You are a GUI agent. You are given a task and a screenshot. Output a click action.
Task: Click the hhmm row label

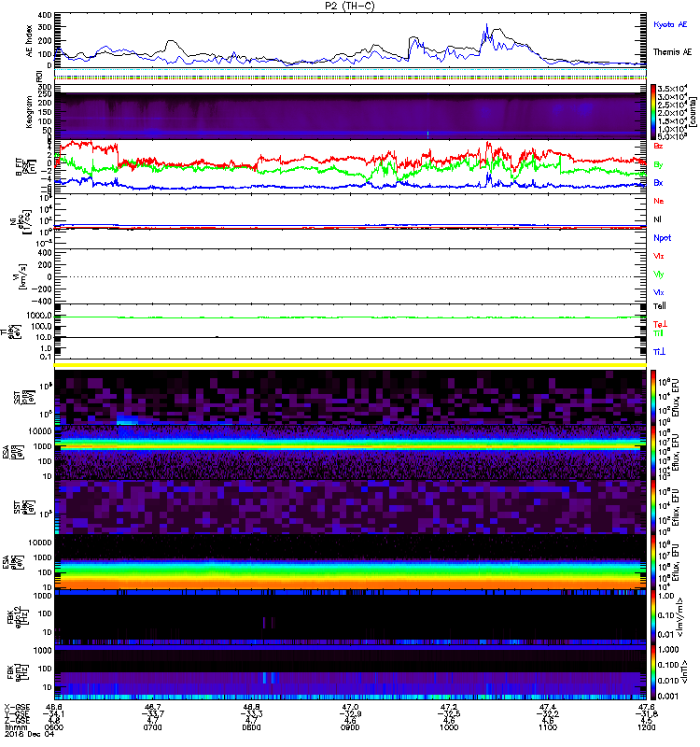14,727
